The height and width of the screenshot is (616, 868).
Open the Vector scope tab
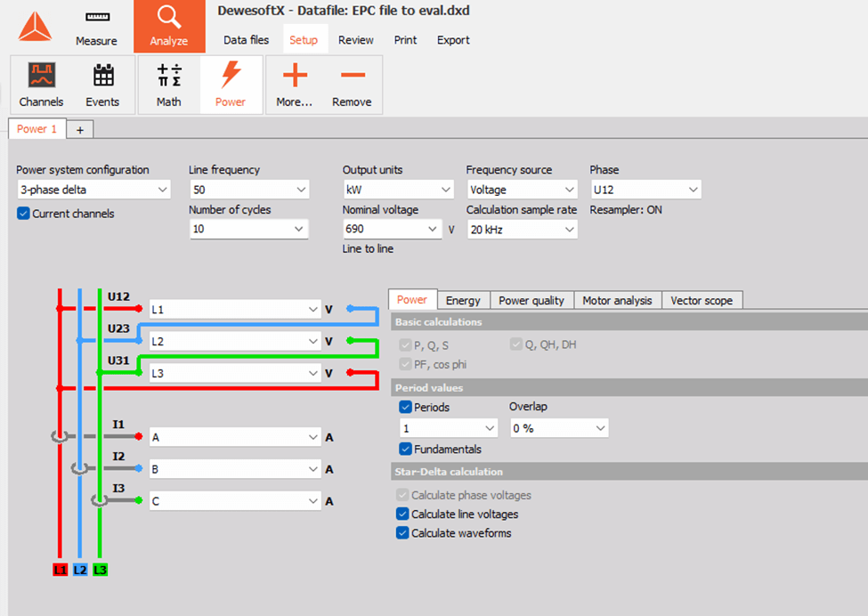(x=702, y=300)
